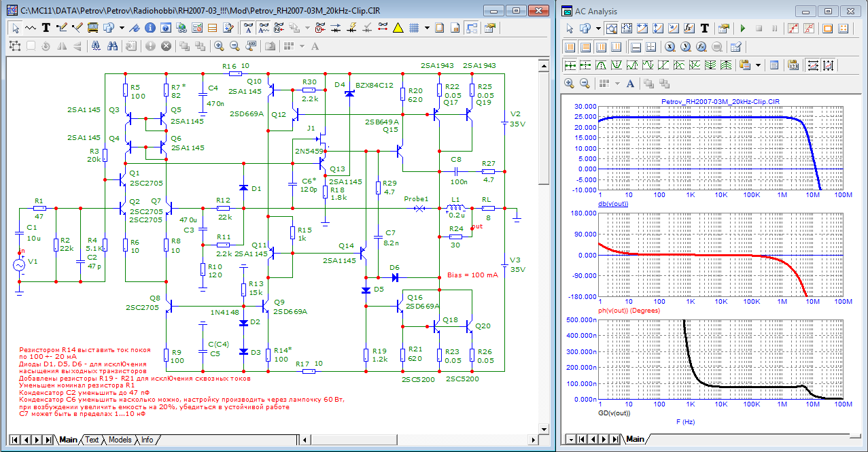Open dropdown arrow next to grid icon
Viewport: 868px width, 452px height.
click(x=427, y=28)
